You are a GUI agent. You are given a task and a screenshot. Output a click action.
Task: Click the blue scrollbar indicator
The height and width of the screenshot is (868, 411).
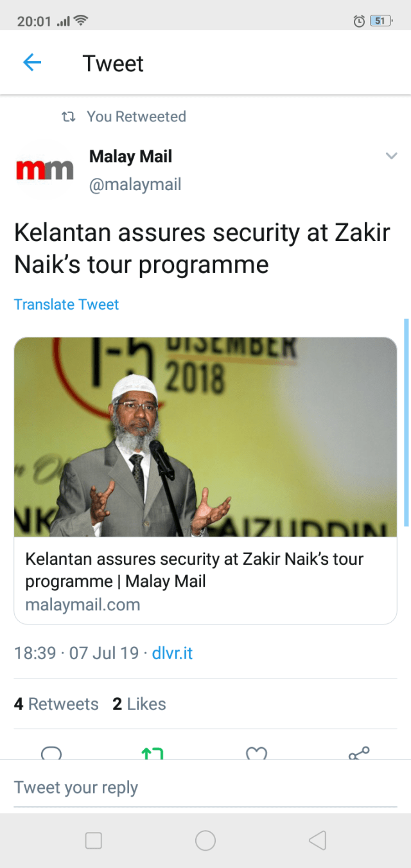(x=406, y=422)
